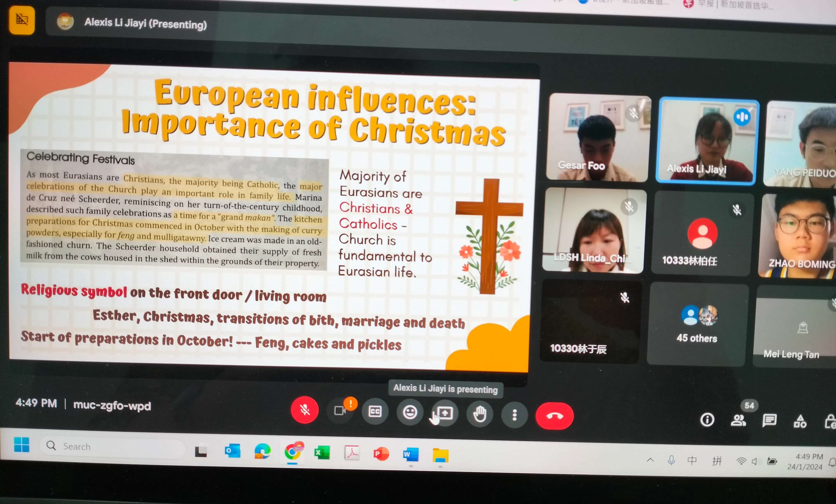Unmute the microphone using the red mic button

304,410
